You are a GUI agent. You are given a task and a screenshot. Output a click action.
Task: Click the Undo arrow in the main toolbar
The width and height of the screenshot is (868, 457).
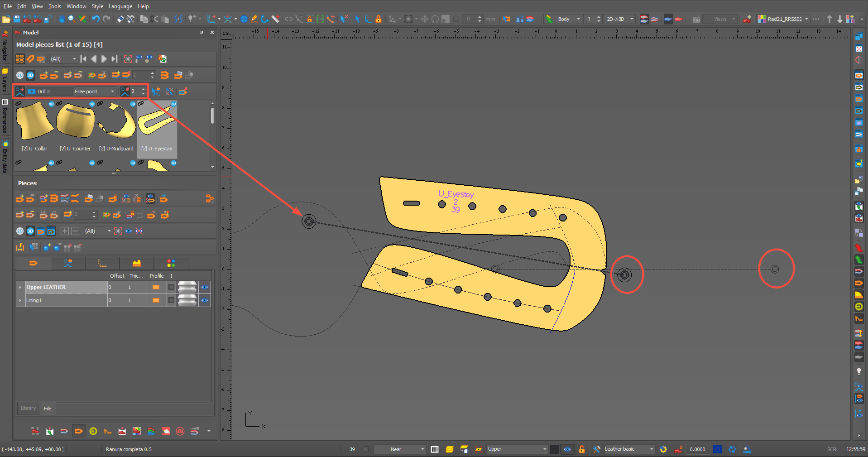[x=96, y=19]
